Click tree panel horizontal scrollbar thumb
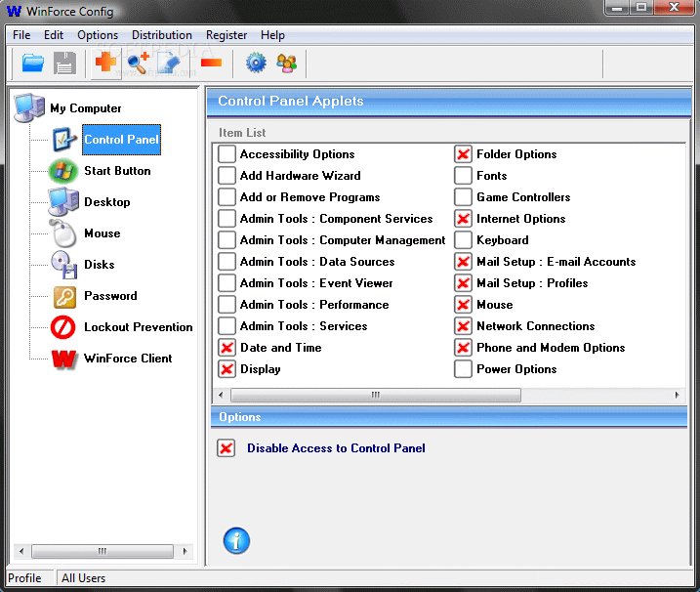The image size is (700, 592). coord(103,551)
